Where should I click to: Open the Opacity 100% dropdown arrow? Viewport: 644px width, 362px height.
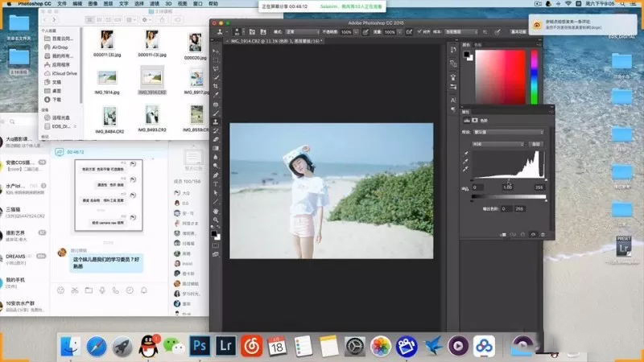pyautogui.click(x=356, y=32)
